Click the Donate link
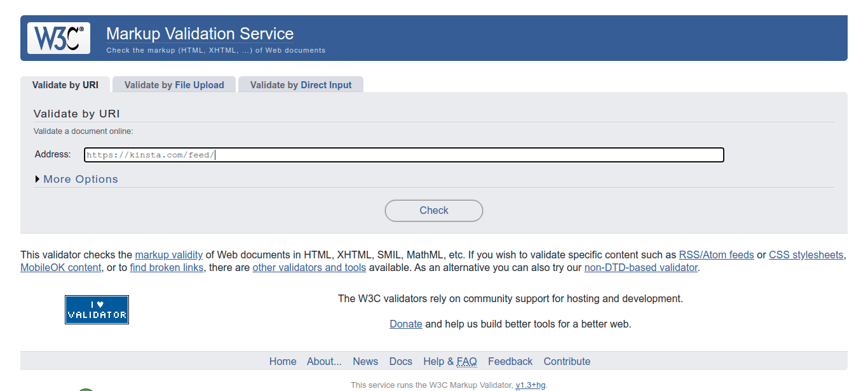The image size is (868, 391). coord(405,324)
